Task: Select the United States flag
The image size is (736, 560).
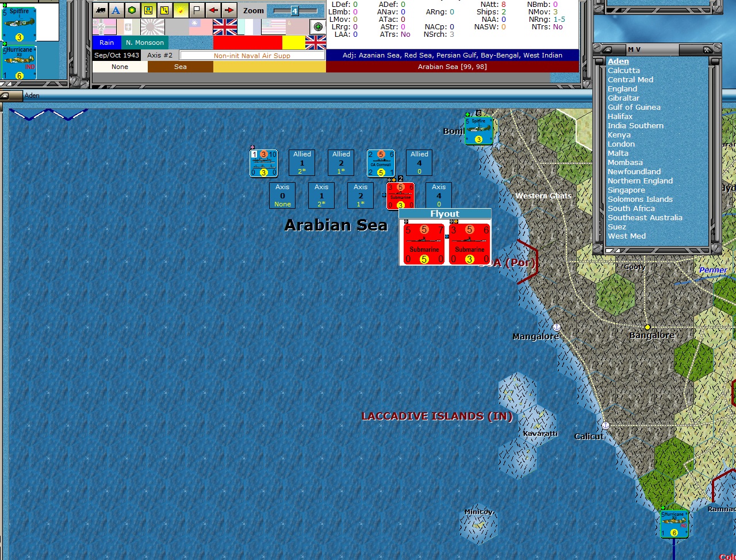Action: [x=273, y=27]
